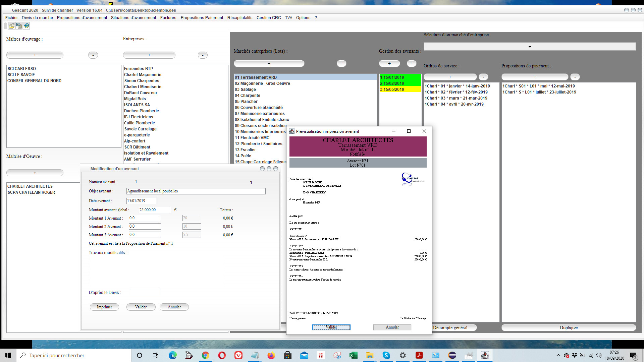644x362 pixels.
Task: Open the help book toolbar icon
Action: coord(26,26)
